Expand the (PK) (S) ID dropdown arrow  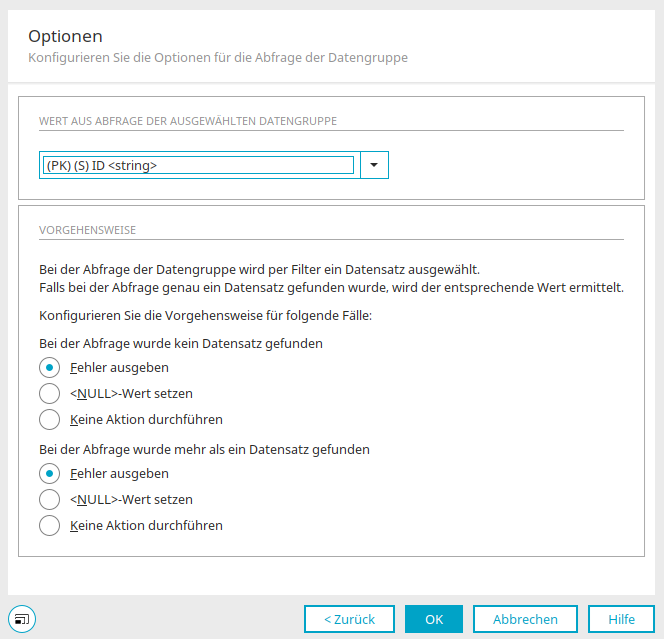(374, 165)
